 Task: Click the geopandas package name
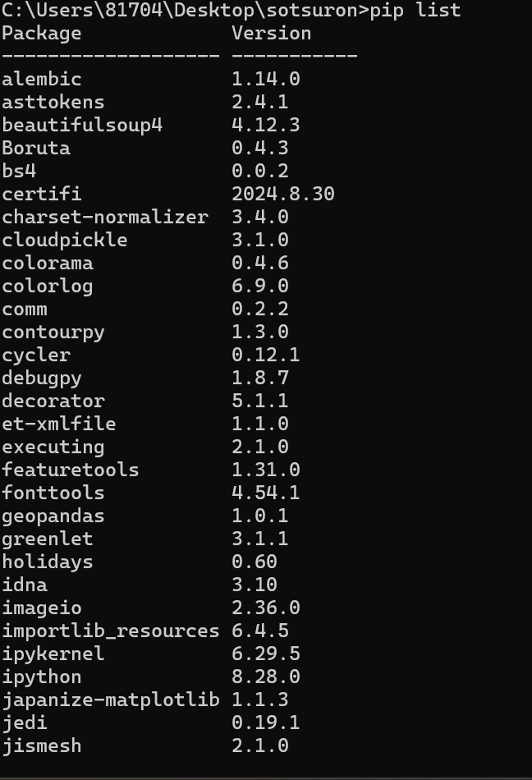coord(53,516)
